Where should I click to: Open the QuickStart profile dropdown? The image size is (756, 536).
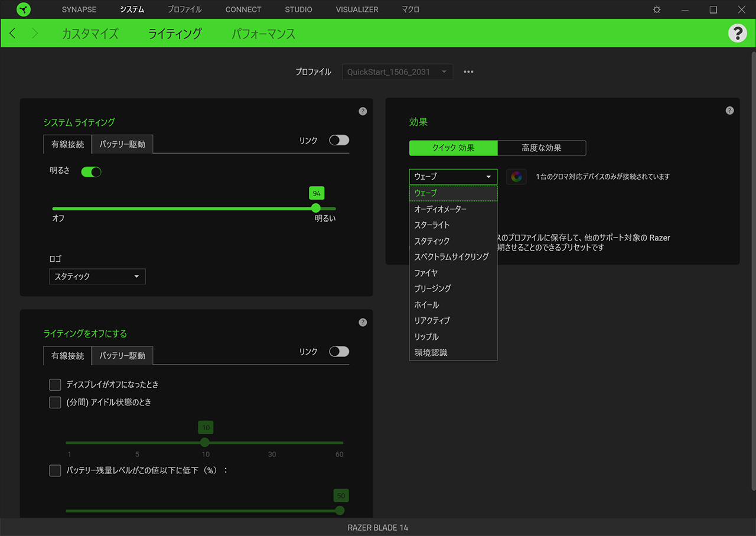(397, 72)
